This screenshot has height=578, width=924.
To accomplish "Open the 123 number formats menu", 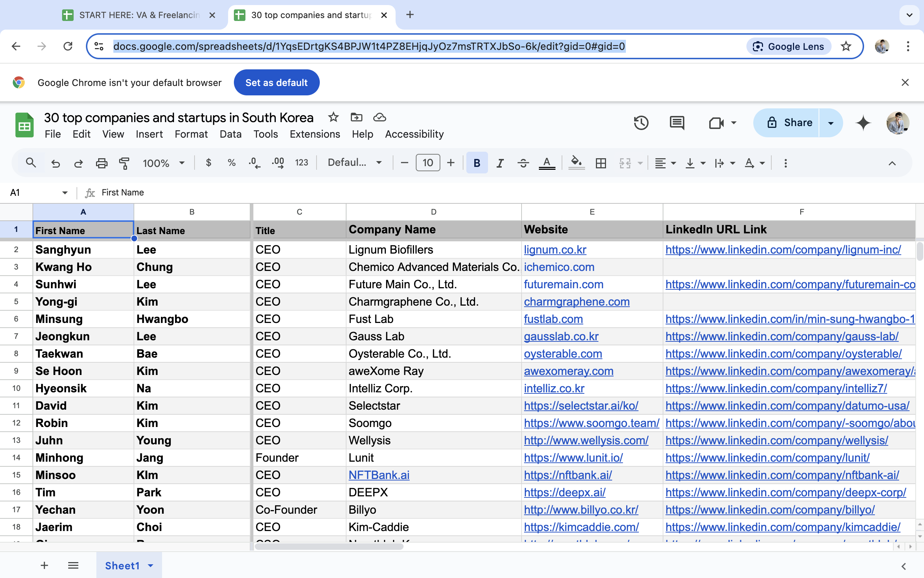I will pos(302,163).
